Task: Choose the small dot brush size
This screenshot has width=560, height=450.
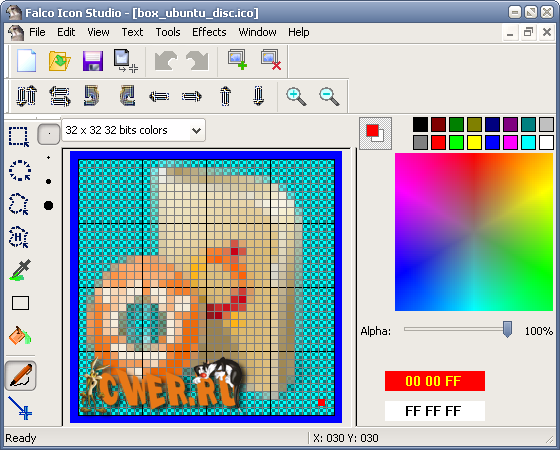Action: coord(49,157)
